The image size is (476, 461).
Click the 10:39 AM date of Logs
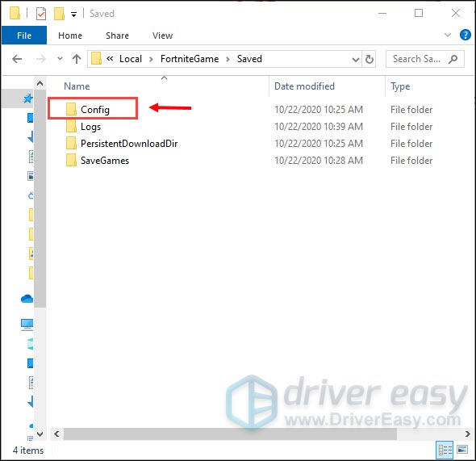click(x=319, y=127)
